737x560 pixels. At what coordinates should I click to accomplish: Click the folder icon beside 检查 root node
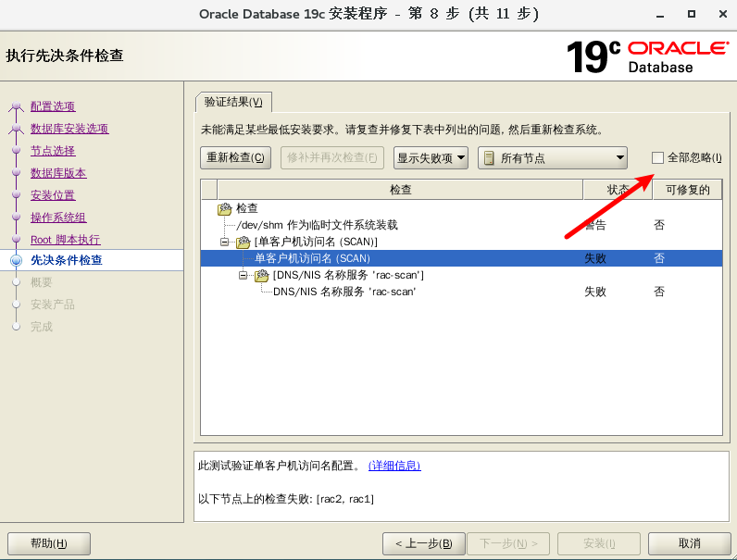(x=224, y=208)
